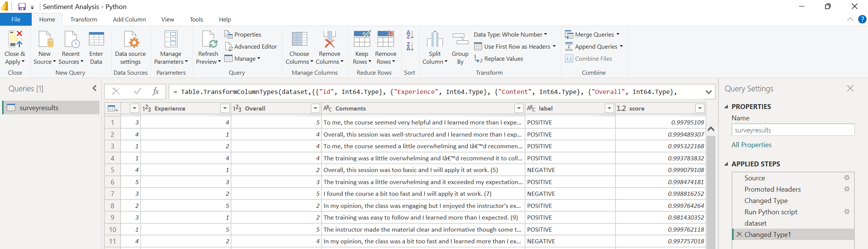868x249 pixels.
Task: Click Enter Data table icon
Action: tap(96, 39)
